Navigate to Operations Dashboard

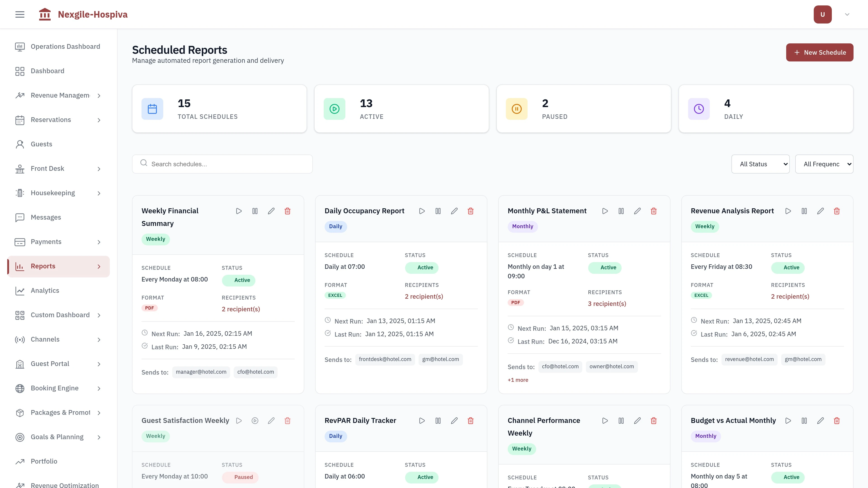pyautogui.click(x=65, y=46)
